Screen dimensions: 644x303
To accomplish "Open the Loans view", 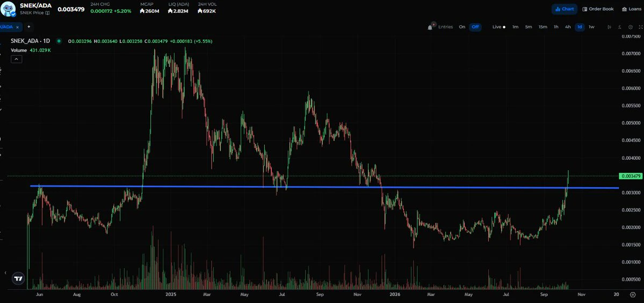I will 631,9.
